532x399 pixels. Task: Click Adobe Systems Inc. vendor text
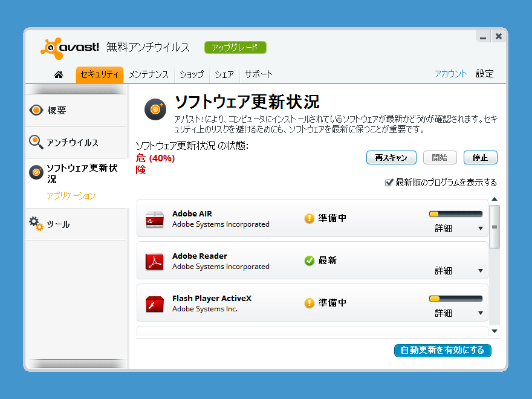pyautogui.click(x=204, y=309)
